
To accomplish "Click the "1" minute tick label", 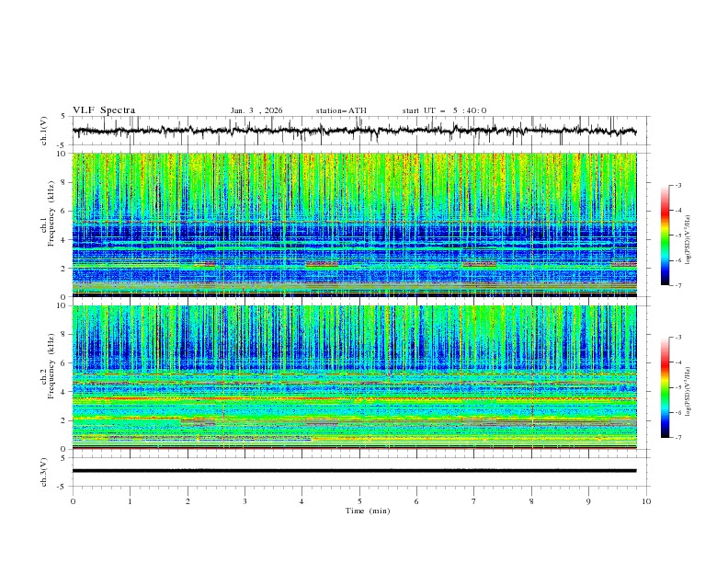I will [x=130, y=501].
